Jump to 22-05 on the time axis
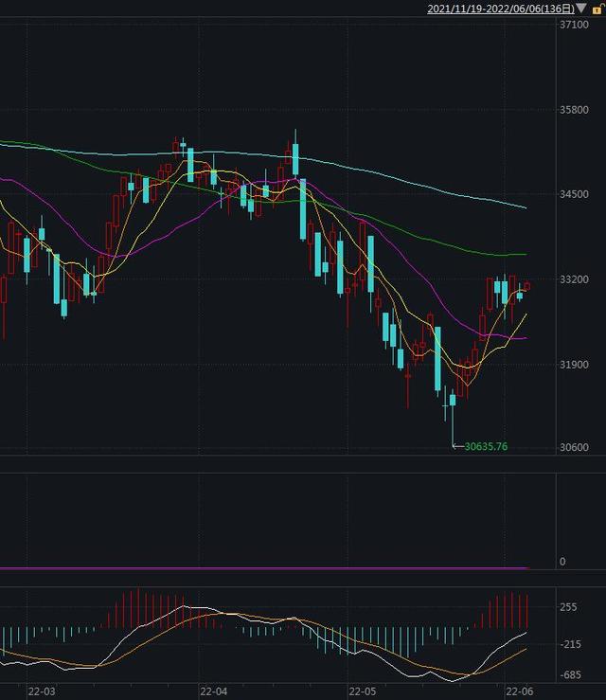The image size is (606, 700). tap(364, 691)
